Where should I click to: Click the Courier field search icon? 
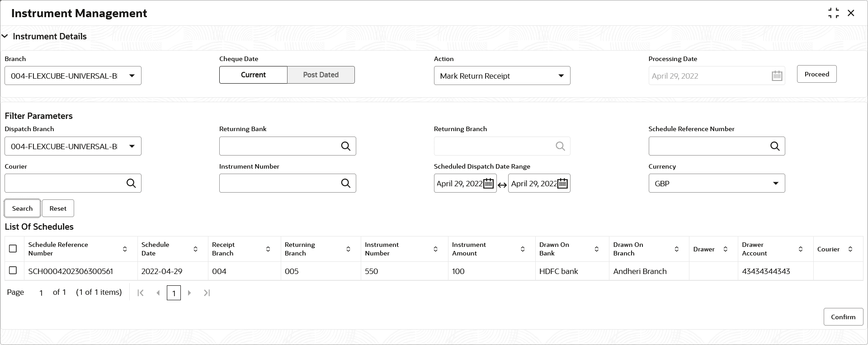[x=131, y=183]
